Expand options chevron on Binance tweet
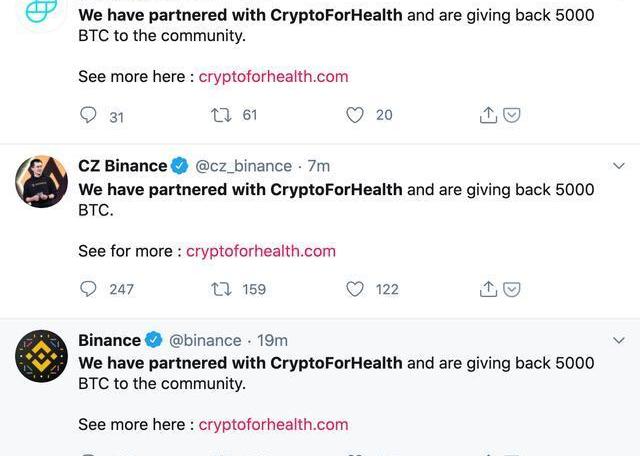640x456 pixels. pos(619,340)
